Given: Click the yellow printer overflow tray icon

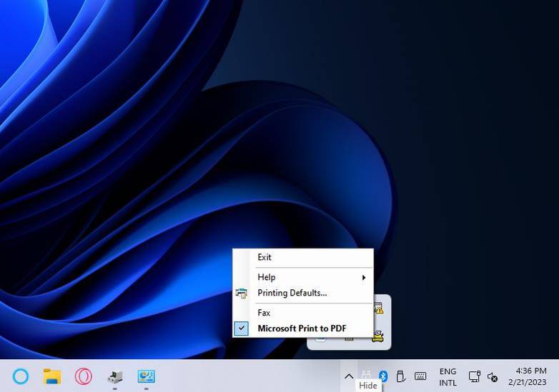Looking at the screenshot, I should point(377,336).
